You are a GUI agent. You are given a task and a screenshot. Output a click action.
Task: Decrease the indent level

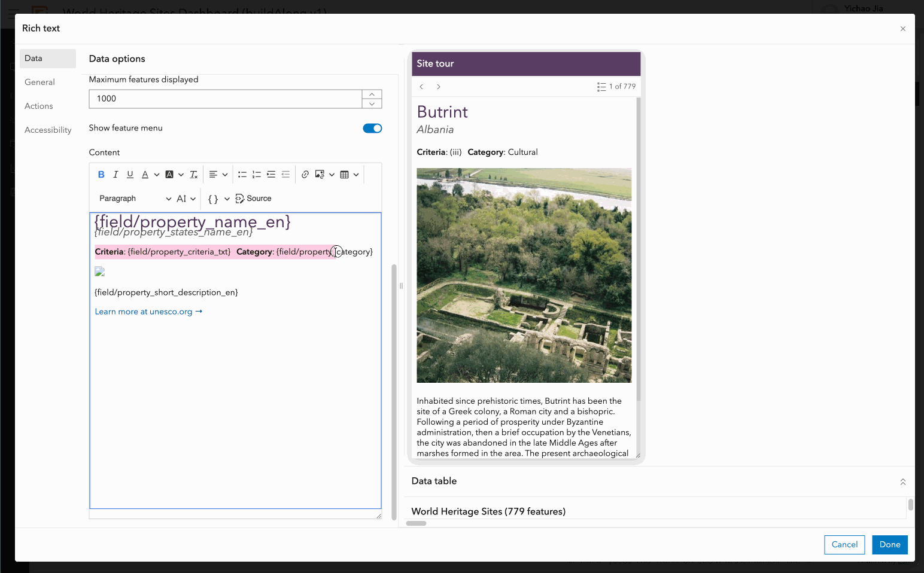coord(285,175)
